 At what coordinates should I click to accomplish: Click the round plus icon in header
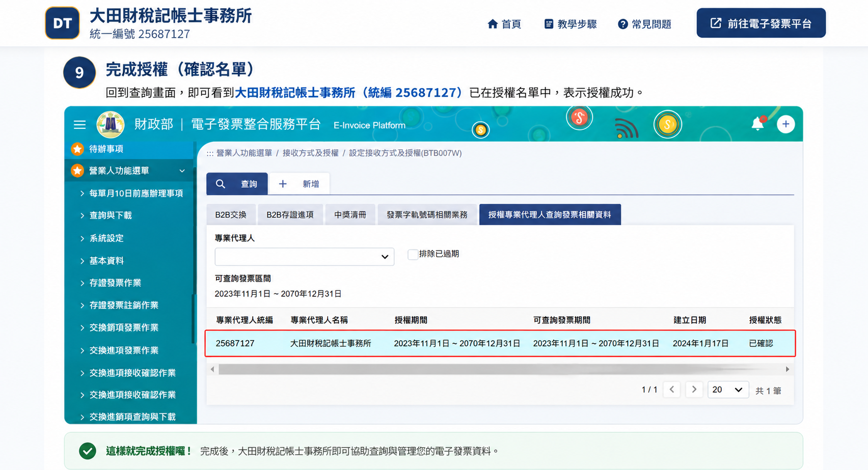point(785,124)
